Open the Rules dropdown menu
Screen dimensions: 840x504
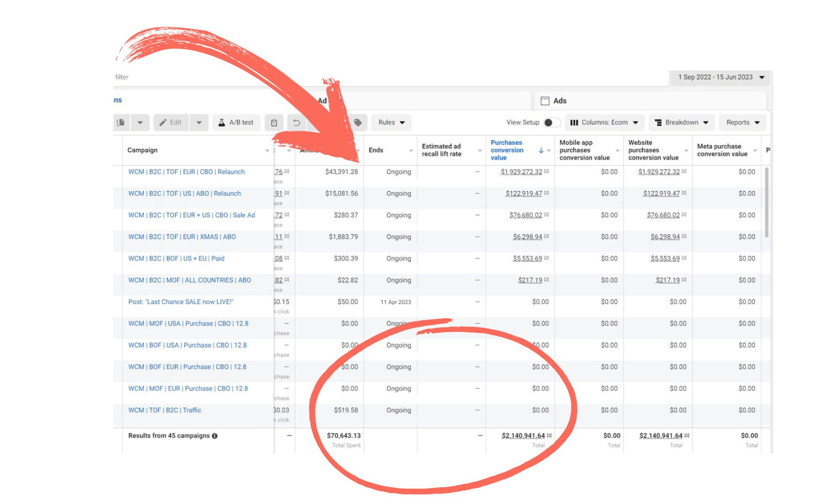tap(391, 123)
